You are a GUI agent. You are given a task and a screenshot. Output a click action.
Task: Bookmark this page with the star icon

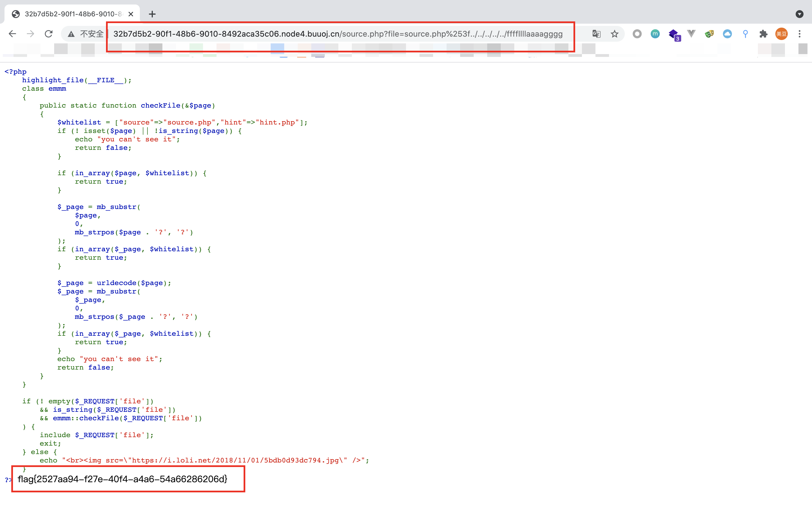[614, 34]
